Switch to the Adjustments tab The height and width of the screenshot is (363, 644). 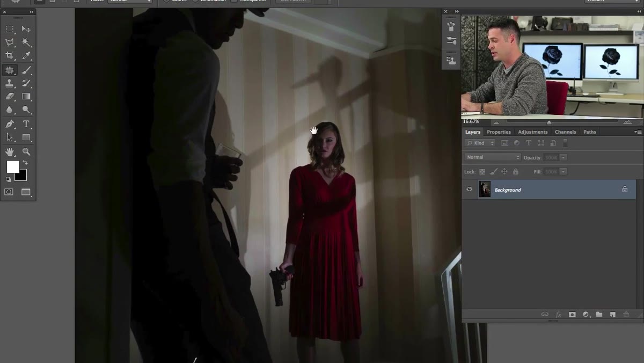[x=533, y=132]
